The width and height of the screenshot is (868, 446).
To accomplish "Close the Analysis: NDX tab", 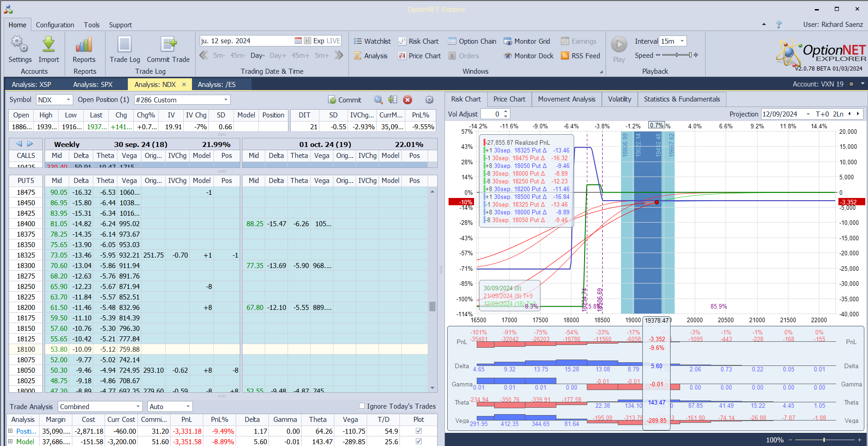I will 184,84.
